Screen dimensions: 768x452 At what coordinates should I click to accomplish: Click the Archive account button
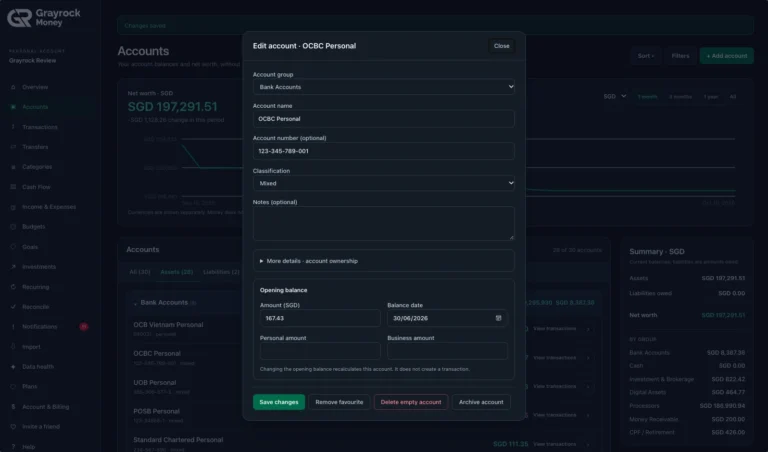pyautogui.click(x=481, y=402)
